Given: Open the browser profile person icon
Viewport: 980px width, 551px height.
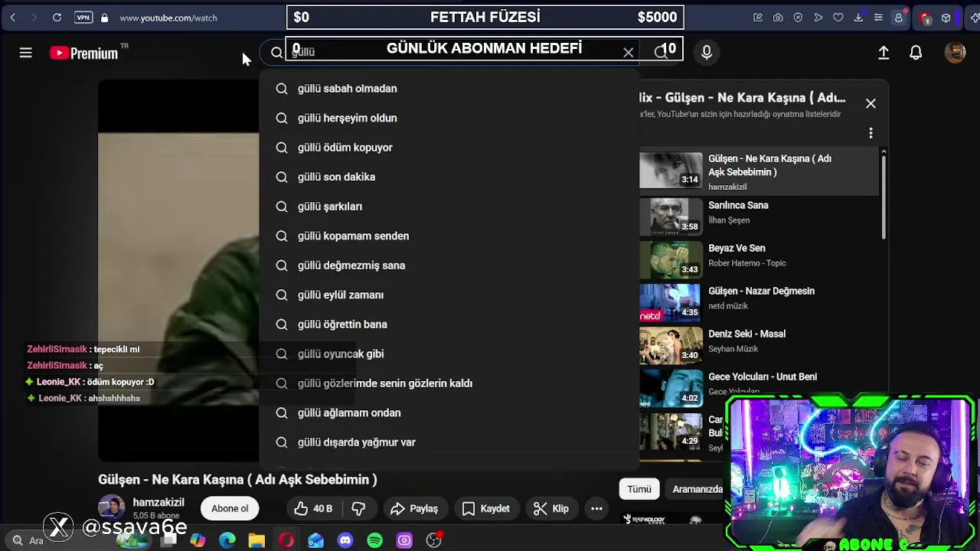Looking at the screenshot, I should point(899,18).
